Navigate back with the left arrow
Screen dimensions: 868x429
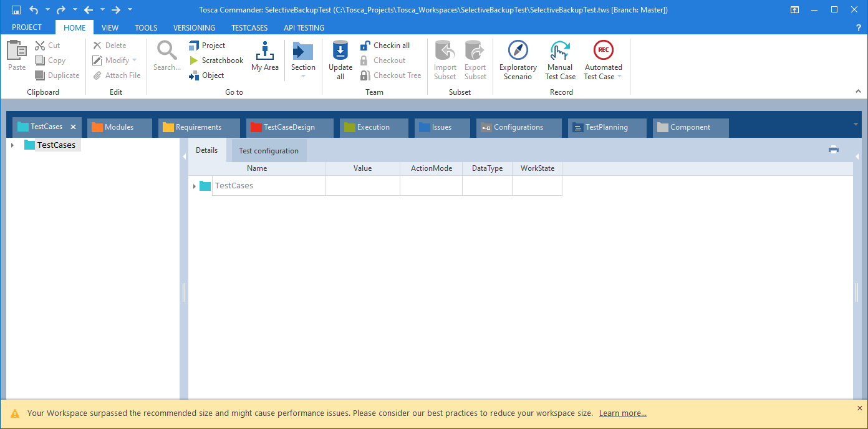click(x=89, y=10)
